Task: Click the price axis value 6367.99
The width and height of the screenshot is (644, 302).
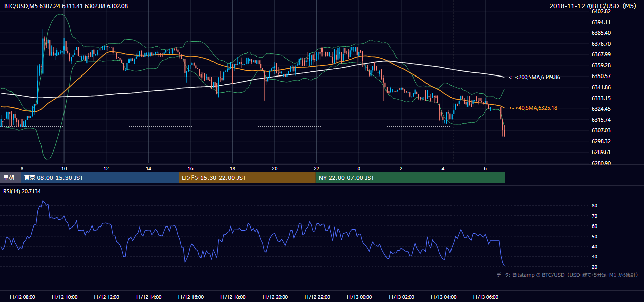Action: [601, 54]
